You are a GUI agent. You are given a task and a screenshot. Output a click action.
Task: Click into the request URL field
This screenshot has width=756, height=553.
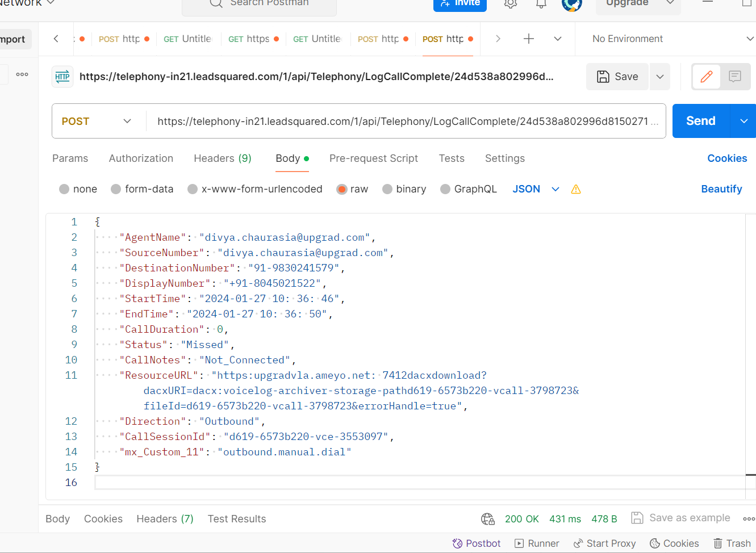pos(406,121)
